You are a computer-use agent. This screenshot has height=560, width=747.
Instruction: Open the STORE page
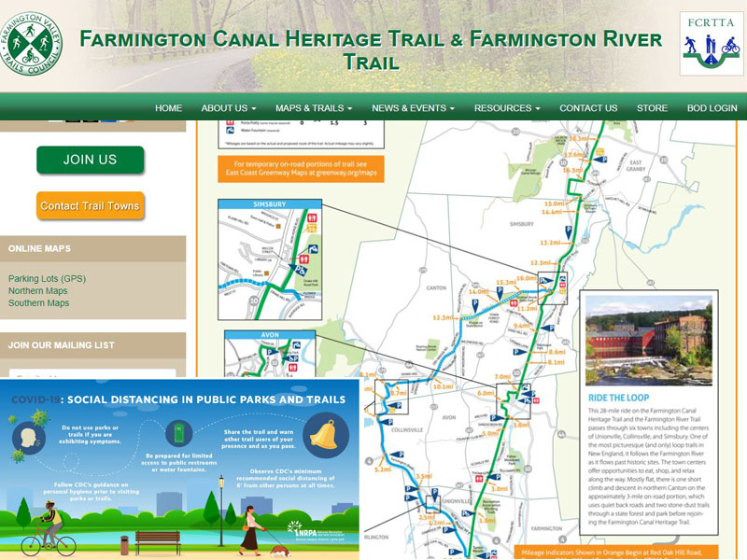pos(652,108)
